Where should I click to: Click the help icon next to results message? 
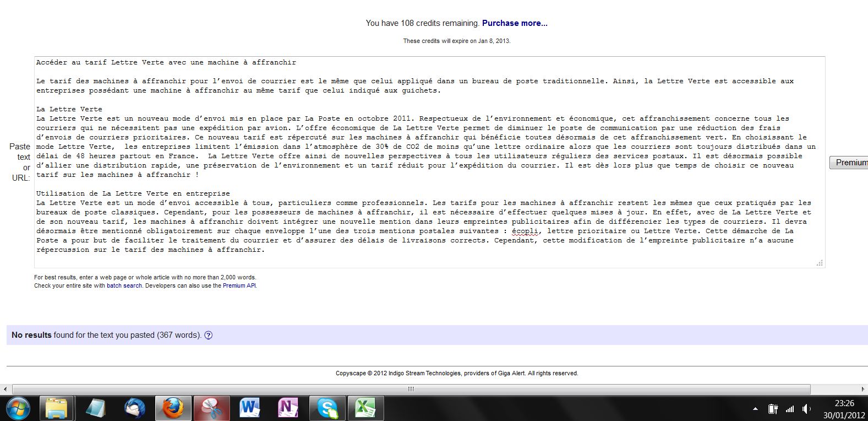[x=208, y=335]
